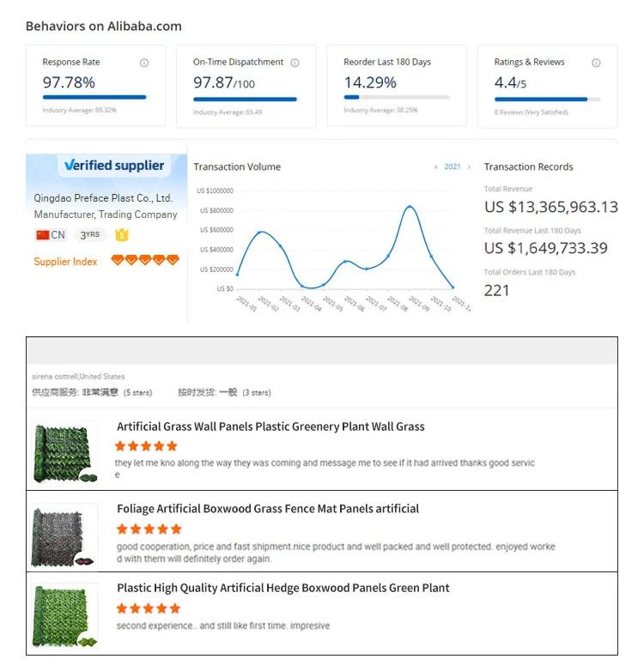Click info icon beside Ratings & Reviews
The image size is (644, 671).
[596, 63]
